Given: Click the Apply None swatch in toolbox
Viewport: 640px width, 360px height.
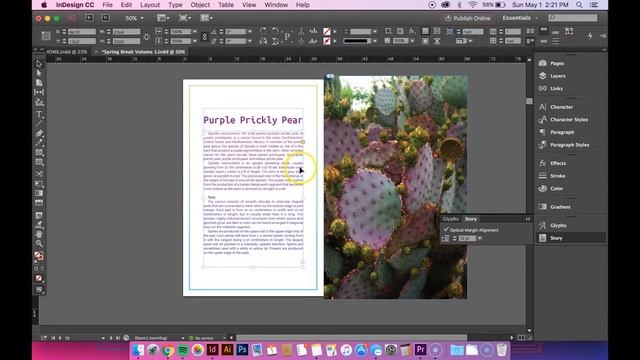Looking at the screenshot, I should click(39, 278).
